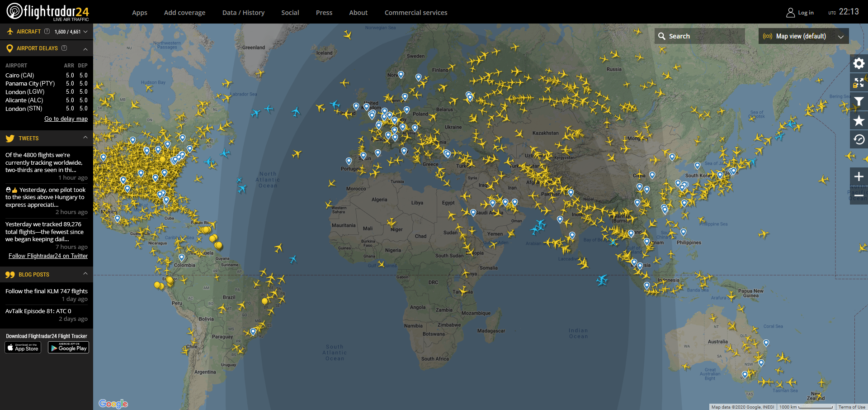Select the airport pin in Brazil
868x410 pixels.
click(x=253, y=332)
